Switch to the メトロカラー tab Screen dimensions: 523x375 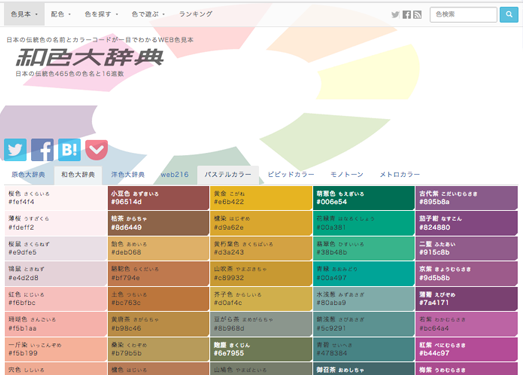[400, 175]
